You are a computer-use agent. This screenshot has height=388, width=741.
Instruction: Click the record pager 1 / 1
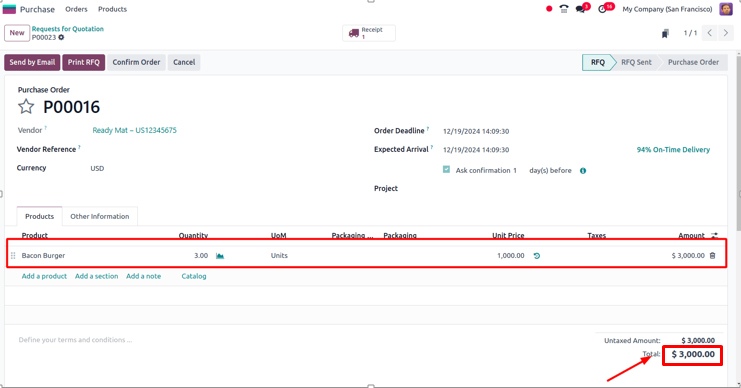pos(690,33)
